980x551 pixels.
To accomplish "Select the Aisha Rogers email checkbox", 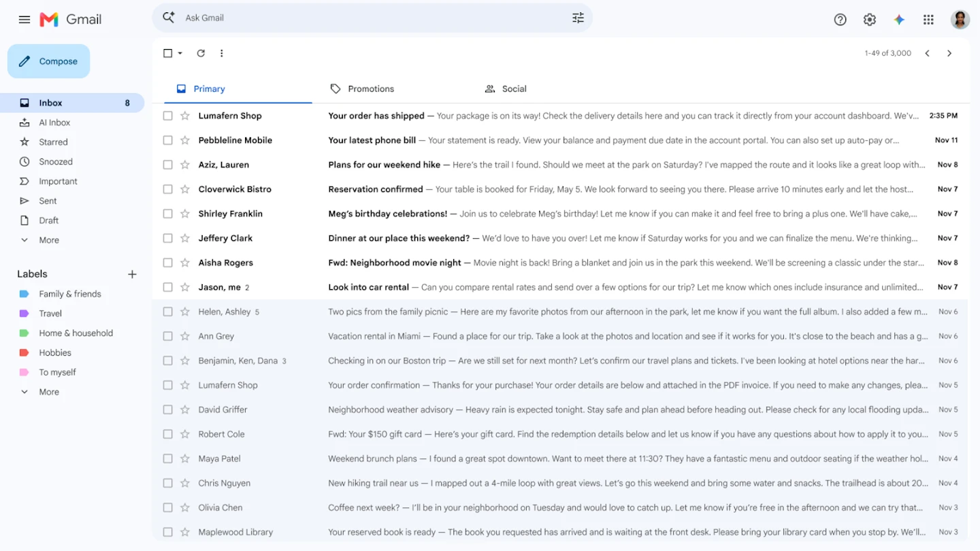I will (x=167, y=263).
